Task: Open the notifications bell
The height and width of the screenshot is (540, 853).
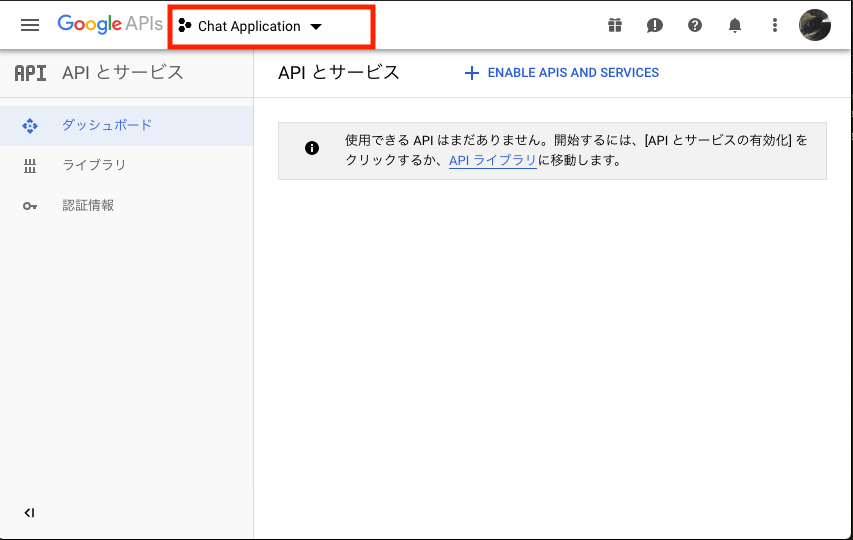Action: pos(735,25)
